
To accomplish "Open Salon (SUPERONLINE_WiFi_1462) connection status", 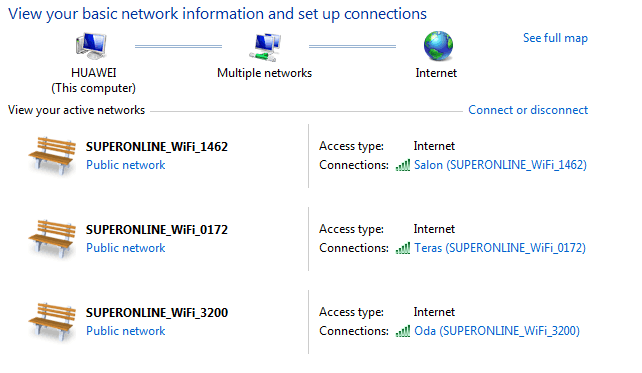I will pos(500,165).
